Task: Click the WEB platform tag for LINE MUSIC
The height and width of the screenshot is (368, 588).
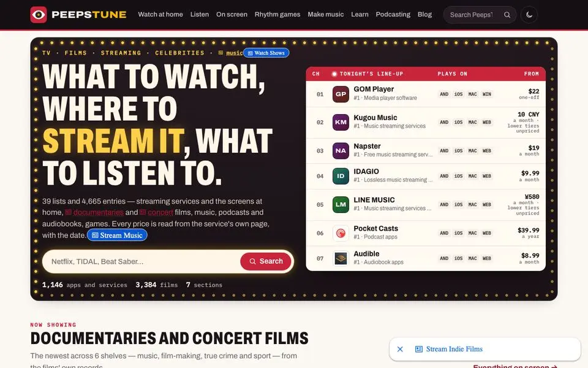Action: 487,205
